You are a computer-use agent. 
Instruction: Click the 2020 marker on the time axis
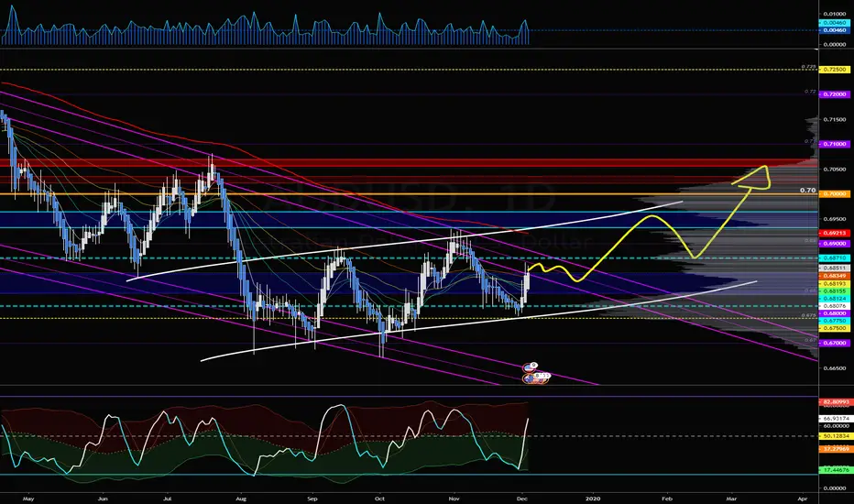coord(593,498)
